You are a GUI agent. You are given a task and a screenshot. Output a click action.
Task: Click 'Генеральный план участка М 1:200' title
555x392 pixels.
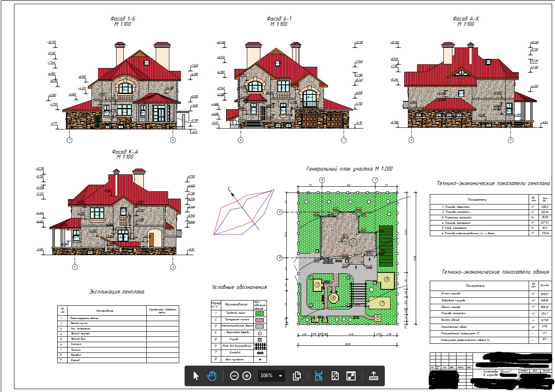(349, 169)
